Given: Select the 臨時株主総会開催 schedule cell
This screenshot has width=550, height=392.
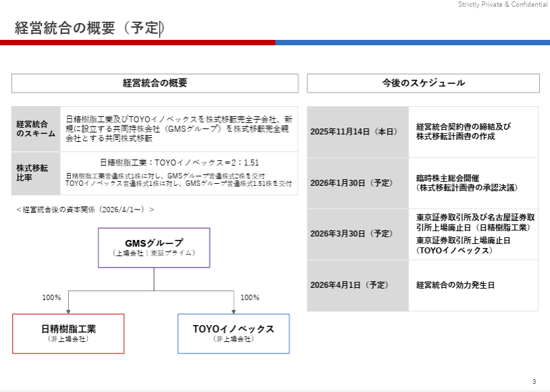Looking at the screenshot, I should (x=473, y=183).
